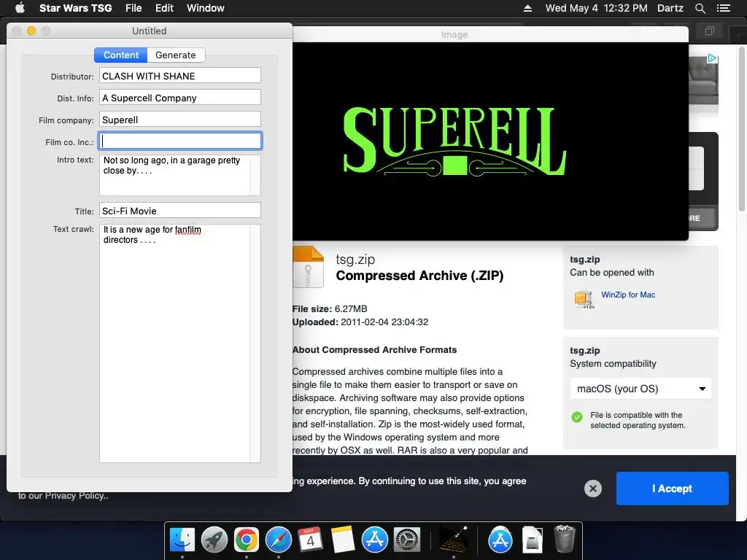Click the AdChoices triangle icon on ad
Image resolution: width=747 pixels, height=560 pixels.
point(712,58)
